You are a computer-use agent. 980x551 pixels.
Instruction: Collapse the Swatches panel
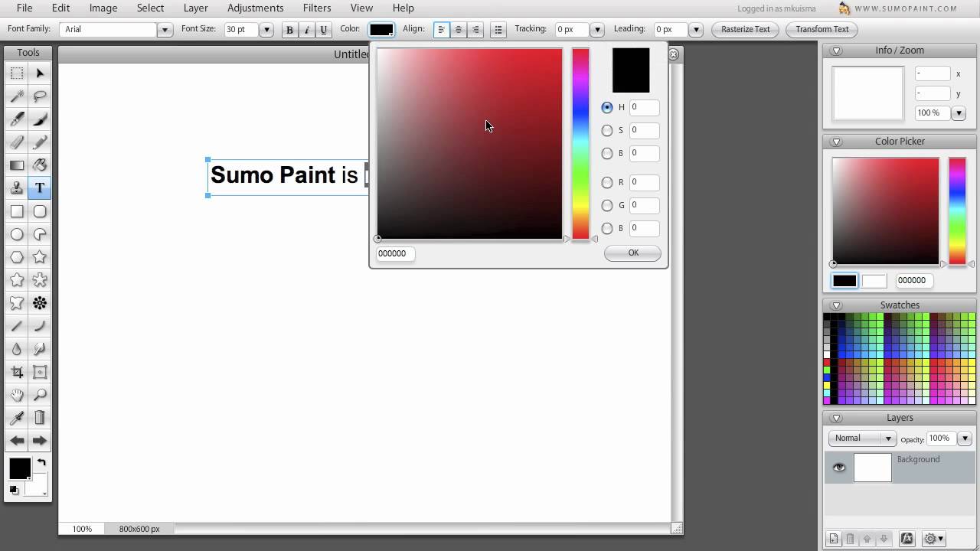836,305
